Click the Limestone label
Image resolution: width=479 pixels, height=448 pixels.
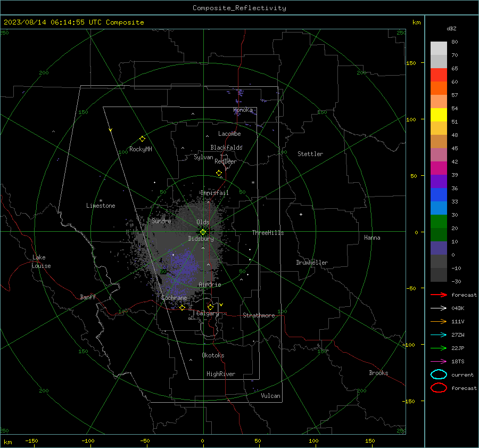(x=101, y=206)
